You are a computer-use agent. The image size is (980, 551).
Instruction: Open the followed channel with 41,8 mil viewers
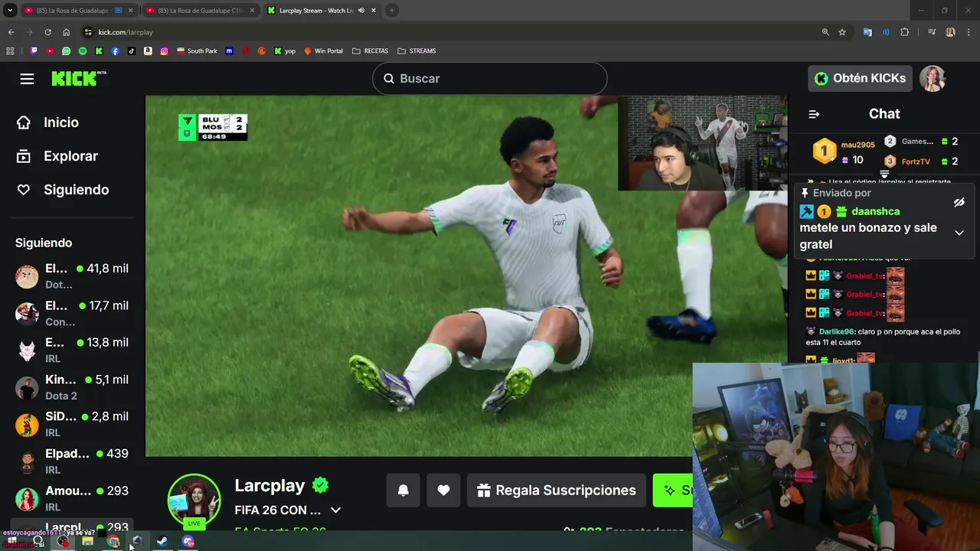click(73, 276)
